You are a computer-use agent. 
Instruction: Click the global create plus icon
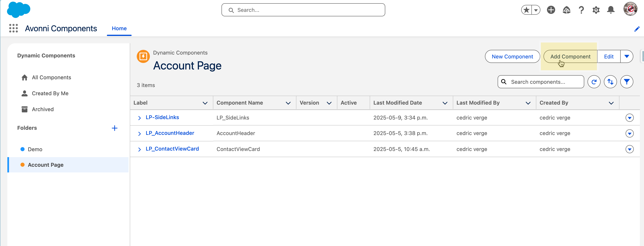551,10
